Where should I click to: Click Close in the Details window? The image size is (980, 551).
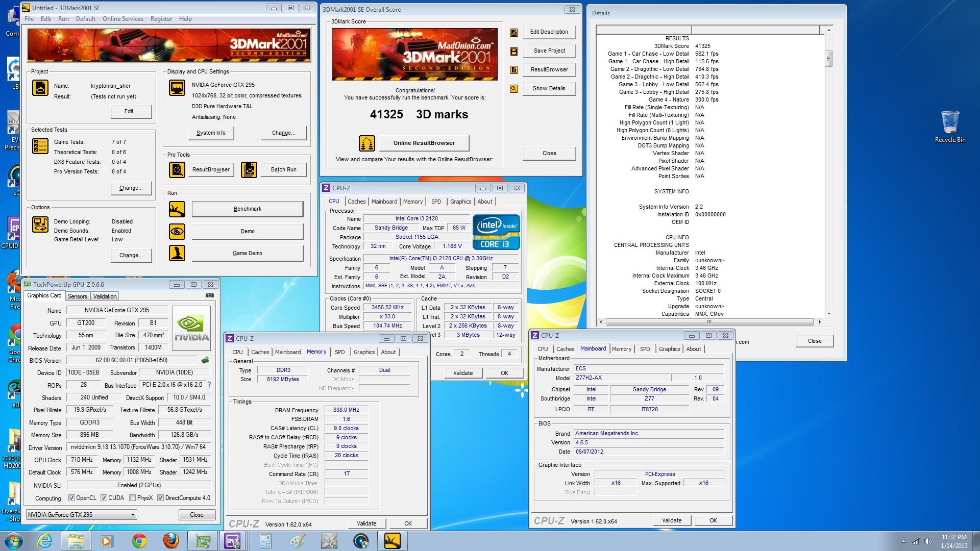[x=815, y=341]
